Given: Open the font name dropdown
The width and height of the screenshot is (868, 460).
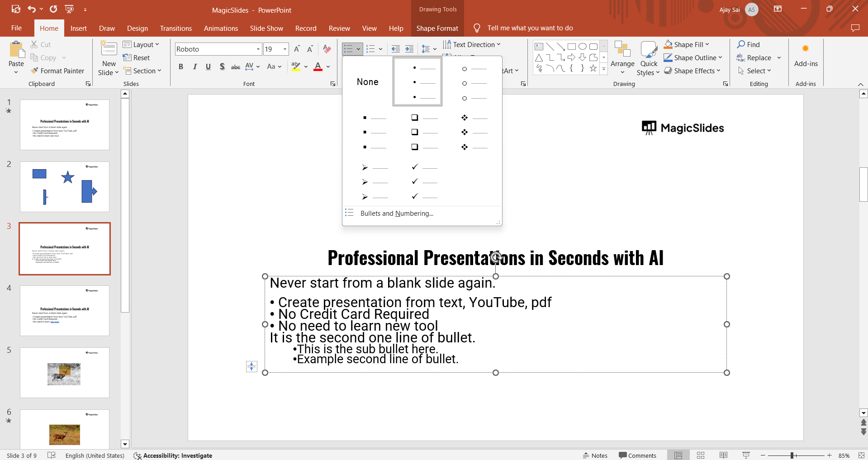Looking at the screenshot, I should point(258,49).
